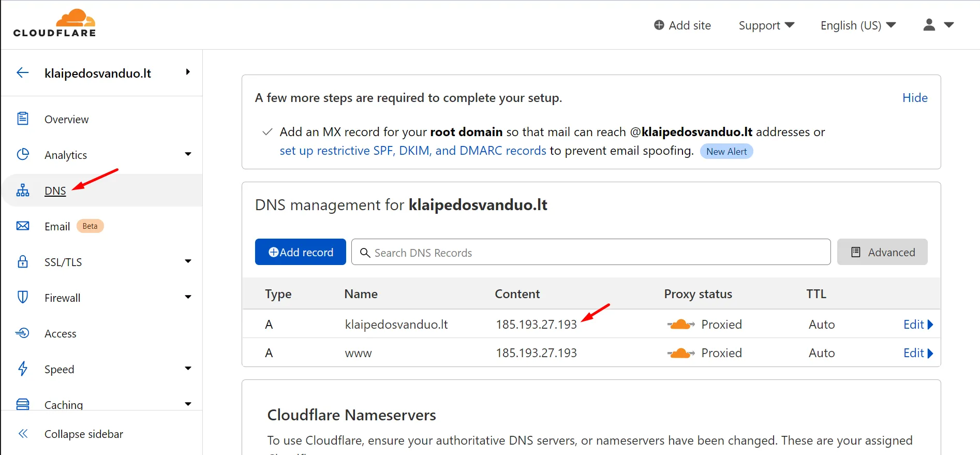Click the plus icon next to Add site

[x=659, y=25]
